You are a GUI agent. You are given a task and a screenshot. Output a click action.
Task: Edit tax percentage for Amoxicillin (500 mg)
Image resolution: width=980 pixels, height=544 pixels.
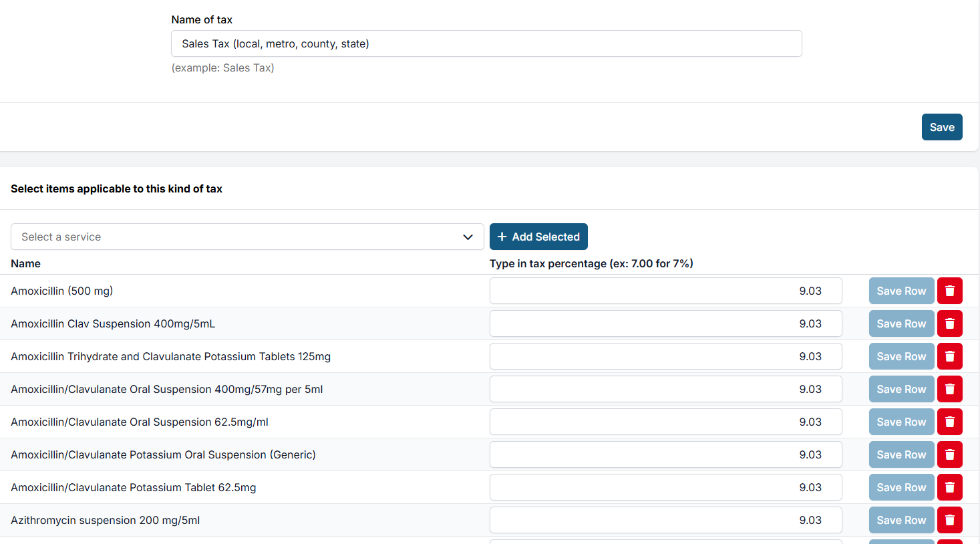[x=665, y=291]
